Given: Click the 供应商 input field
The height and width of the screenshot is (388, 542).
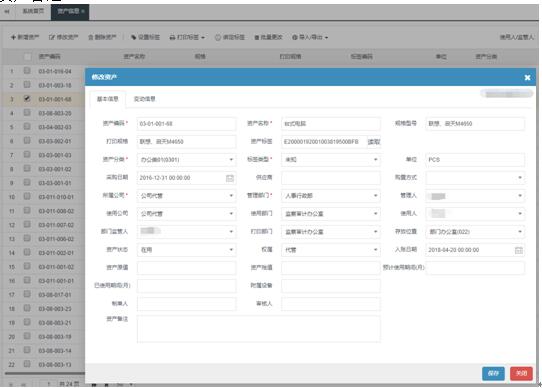Looking at the screenshot, I should (331, 178).
